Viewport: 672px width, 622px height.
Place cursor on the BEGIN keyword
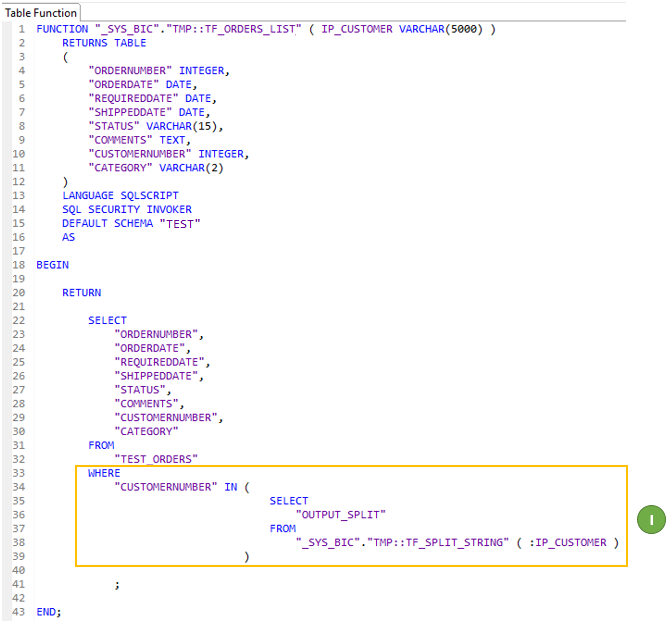(x=52, y=265)
